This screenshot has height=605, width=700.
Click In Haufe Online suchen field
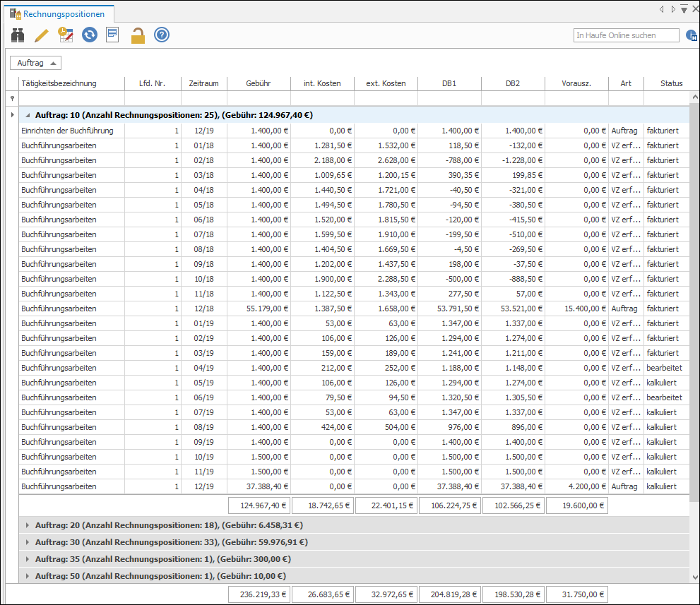tap(626, 35)
